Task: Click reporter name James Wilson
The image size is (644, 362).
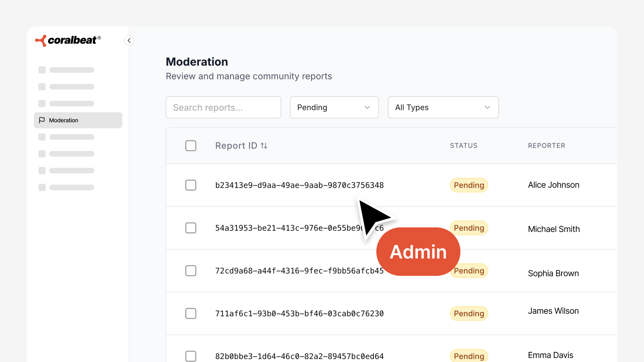Action: point(553,311)
